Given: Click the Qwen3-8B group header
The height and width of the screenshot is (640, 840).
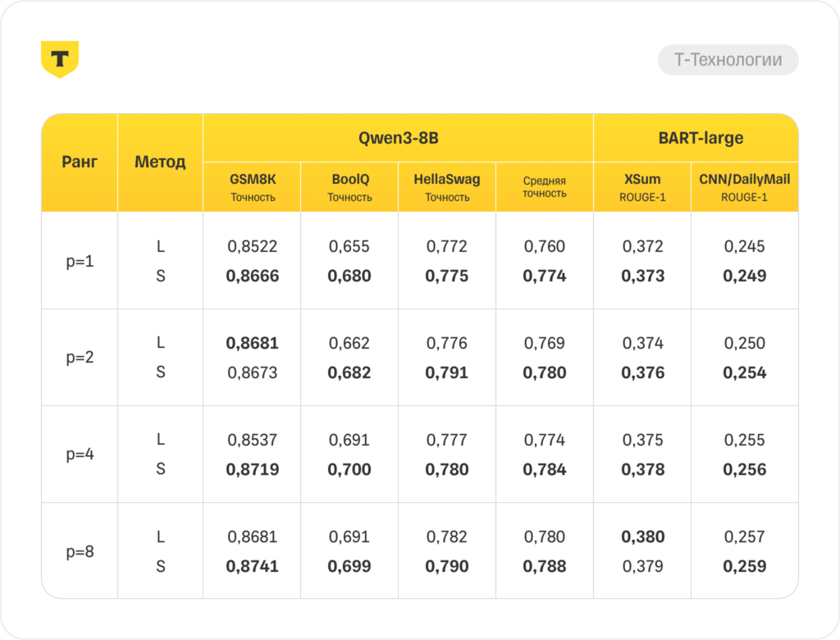Looking at the screenshot, I should (x=398, y=139).
